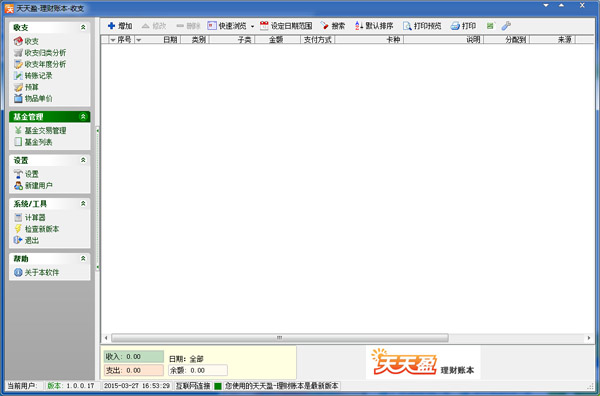This screenshot has height=396, width=600.
Task: Collapse the 帮助 sidebar section
Action: click(x=83, y=259)
